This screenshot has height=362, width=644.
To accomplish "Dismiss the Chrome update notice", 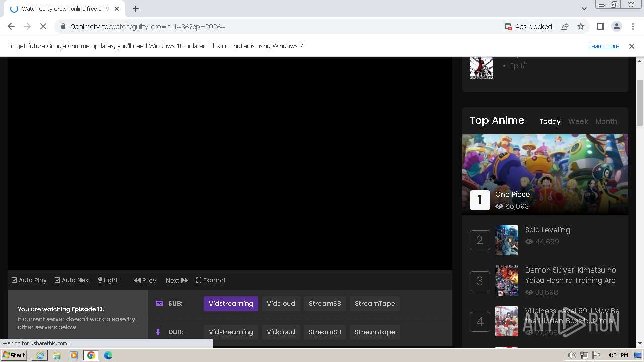I will point(632,46).
